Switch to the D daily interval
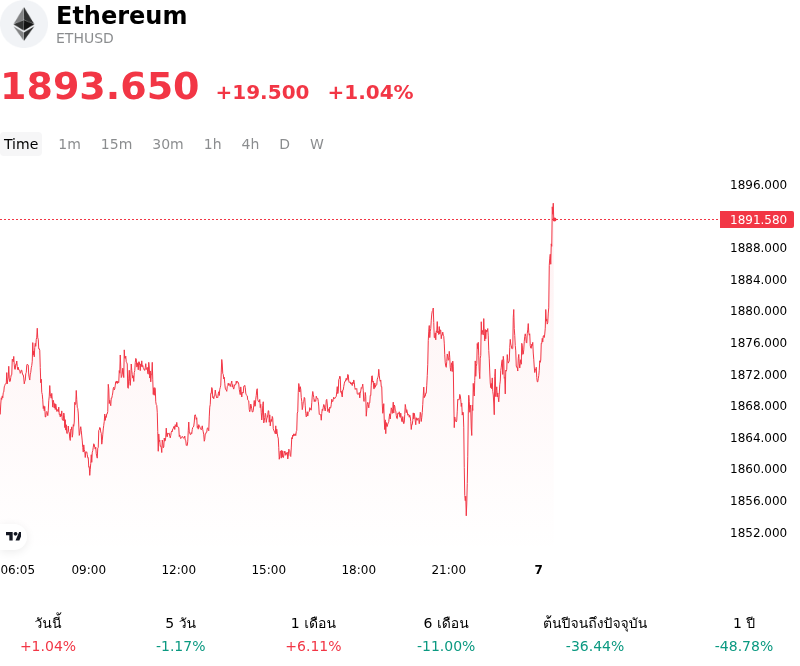 coord(285,144)
